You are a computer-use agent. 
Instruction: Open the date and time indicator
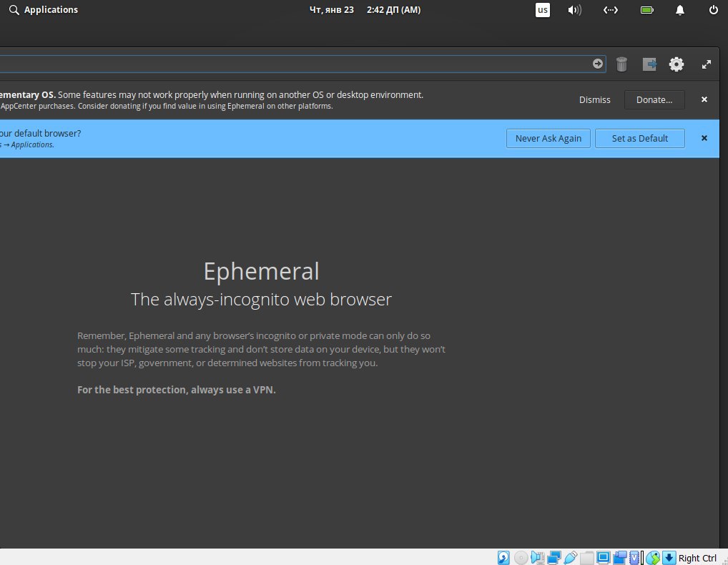click(x=365, y=10)
